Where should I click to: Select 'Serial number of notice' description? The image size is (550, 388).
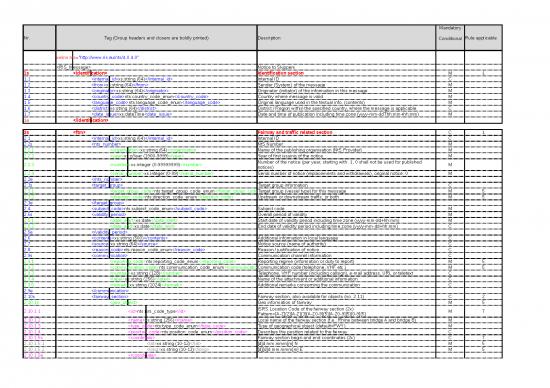[333, 173]
